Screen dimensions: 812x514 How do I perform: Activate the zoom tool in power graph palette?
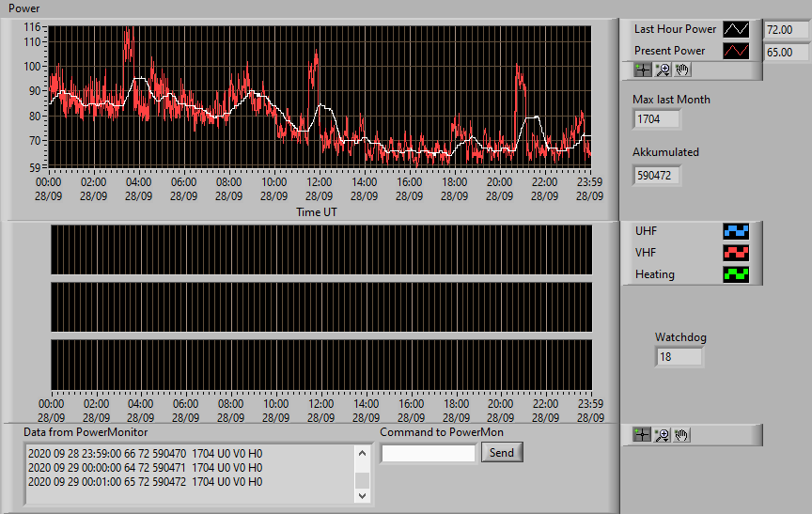[x=663, y=70]
